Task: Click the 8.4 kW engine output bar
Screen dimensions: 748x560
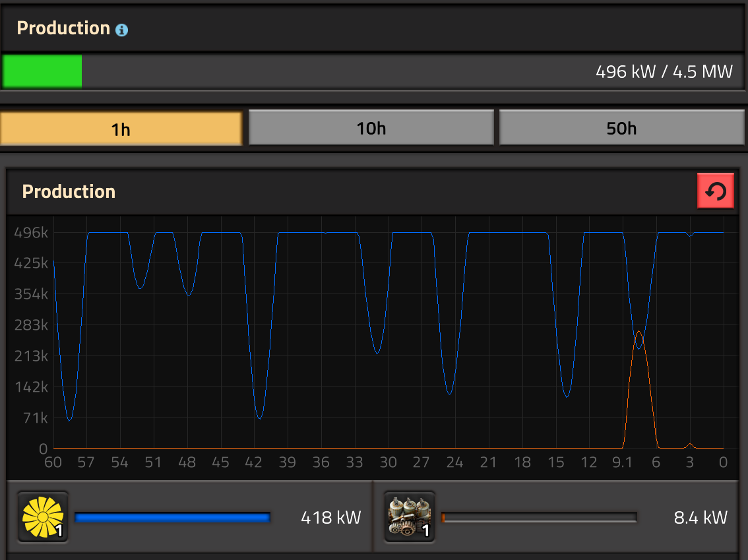Action: click(540, 517)
